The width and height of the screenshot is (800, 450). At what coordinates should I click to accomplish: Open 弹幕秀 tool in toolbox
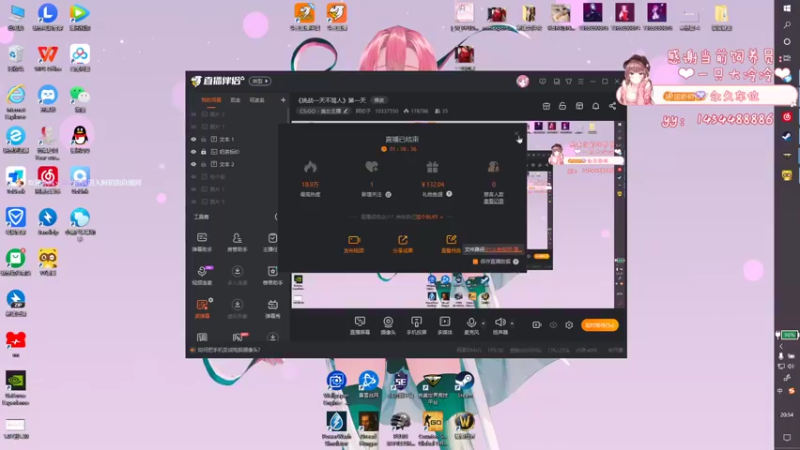coord(272,309)
